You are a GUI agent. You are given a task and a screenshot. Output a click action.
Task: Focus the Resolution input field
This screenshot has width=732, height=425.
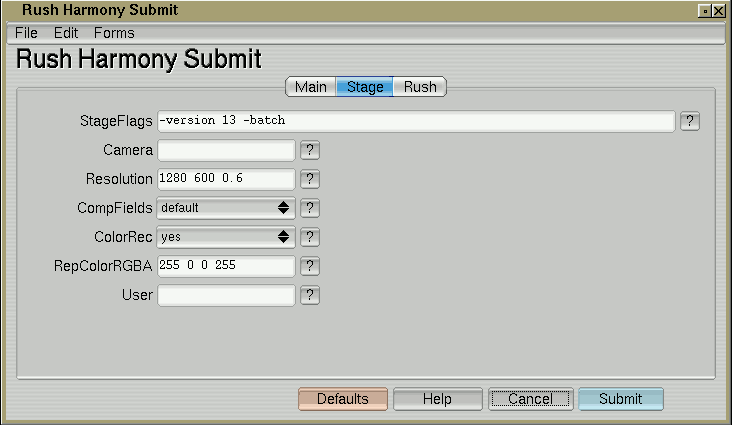226,179
